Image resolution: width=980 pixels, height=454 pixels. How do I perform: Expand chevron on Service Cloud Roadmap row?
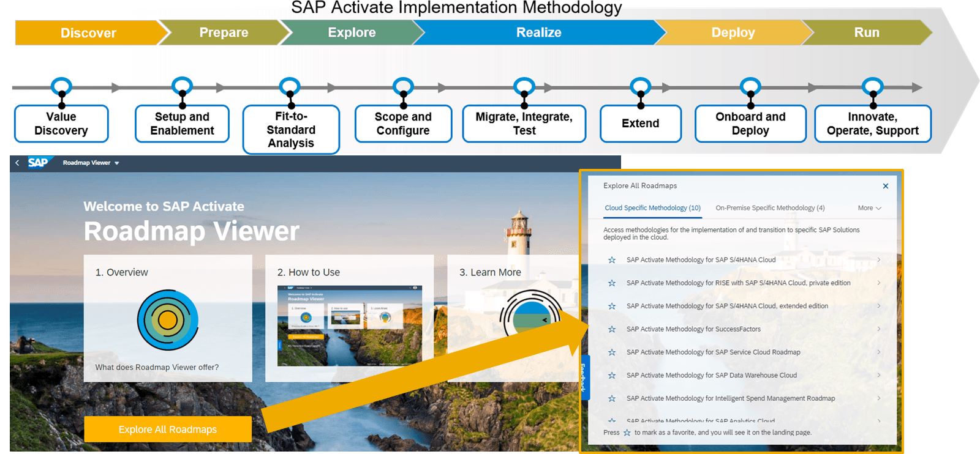click(x=879, y=352)
